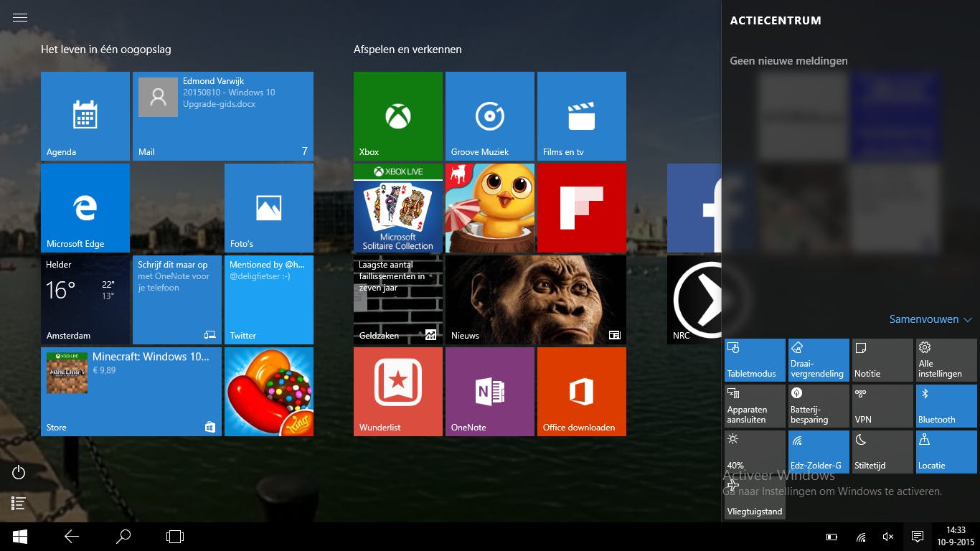This screenshot has width=980, height=551.
Task: Click the 'Afspelen en verkennen' group title
Action: pos(407,50)
